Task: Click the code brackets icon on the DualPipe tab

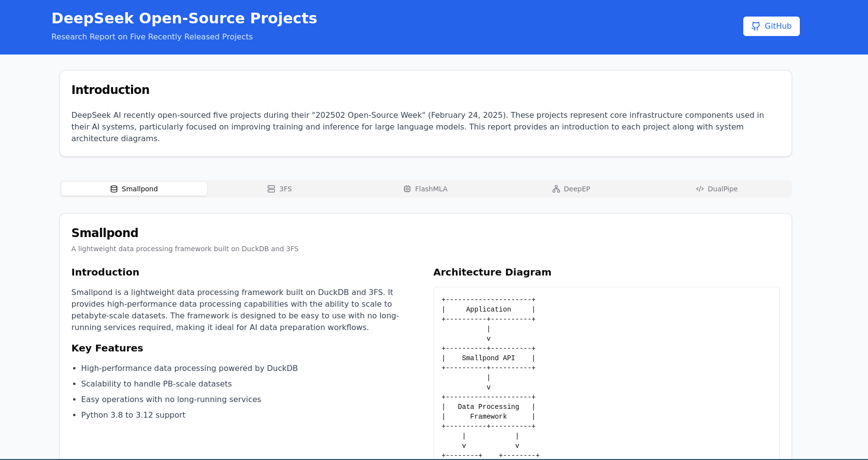Action: pyautogui.click(x=700, y=189)
